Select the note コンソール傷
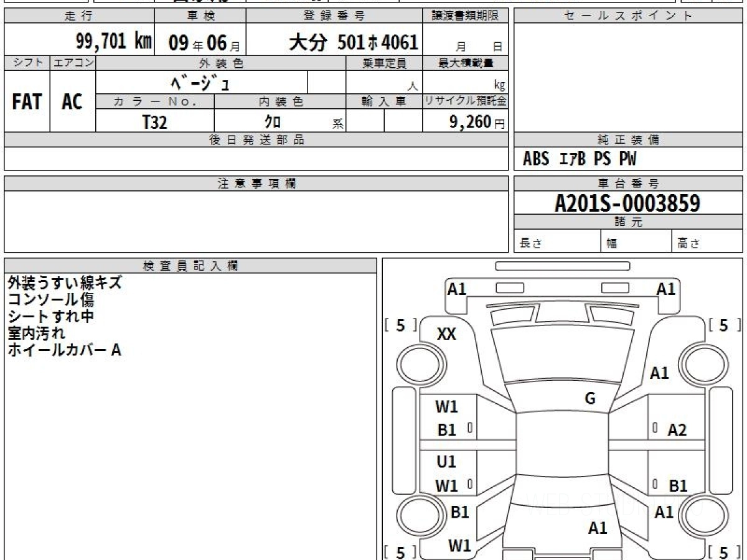Viewport: 747px width, 560px height. pos(51,300)
